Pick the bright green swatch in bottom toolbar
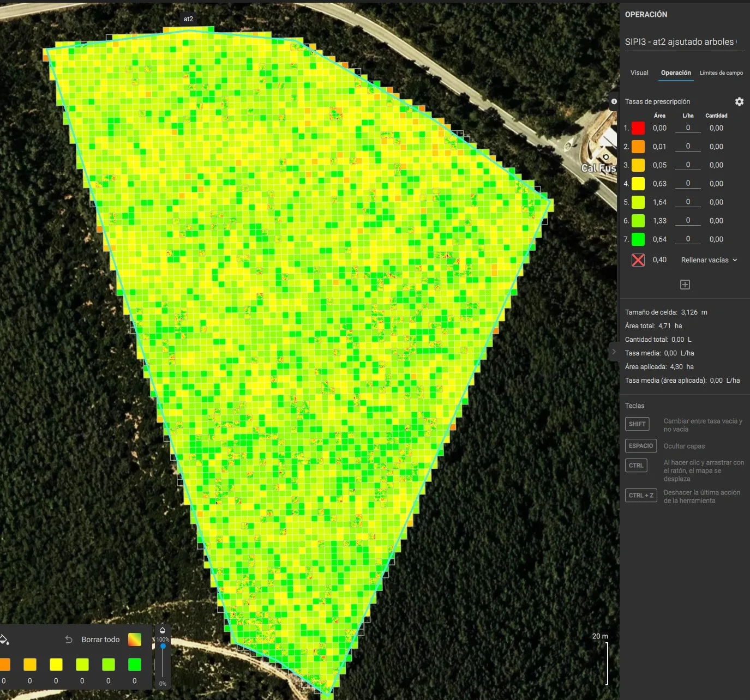The width and height of the screenshot is (750, 700). point(134,665)
